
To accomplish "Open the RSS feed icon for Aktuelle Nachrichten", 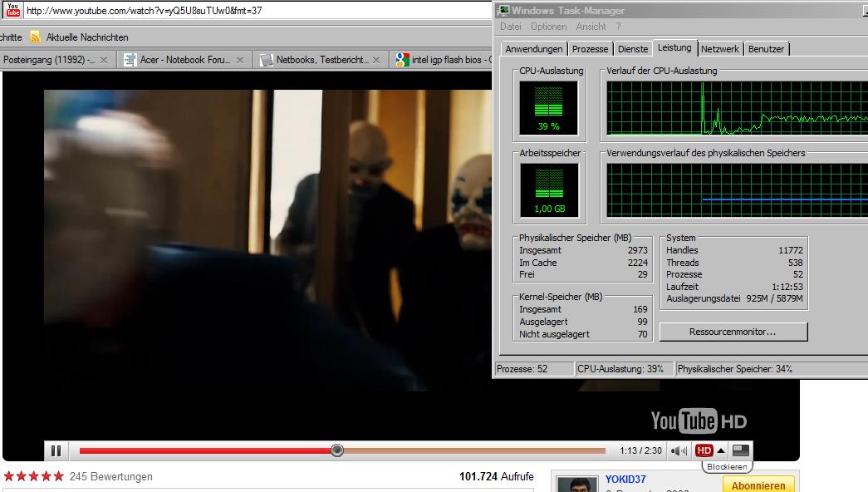I will (x=36, y=37).
